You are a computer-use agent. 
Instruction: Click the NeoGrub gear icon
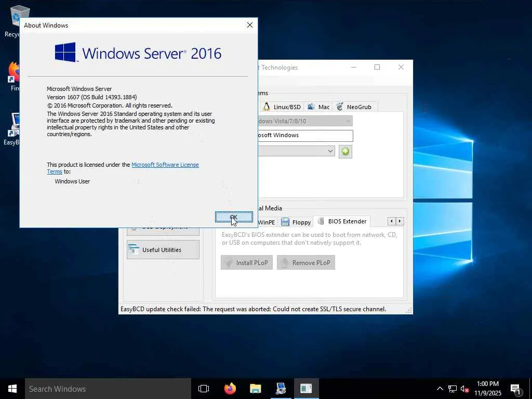(x=340, y=107)
